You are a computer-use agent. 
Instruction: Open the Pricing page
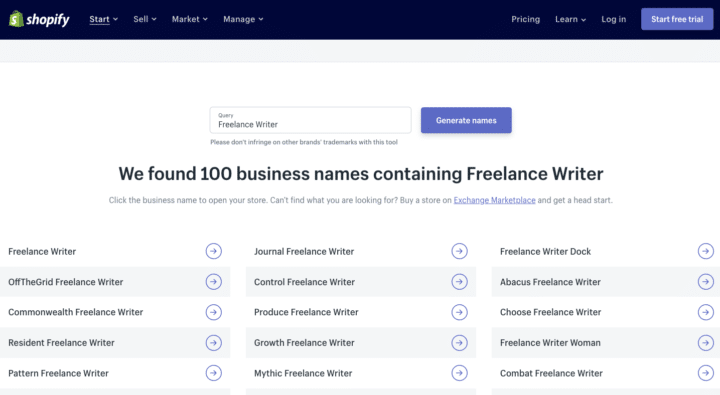[x=525, y=19]
